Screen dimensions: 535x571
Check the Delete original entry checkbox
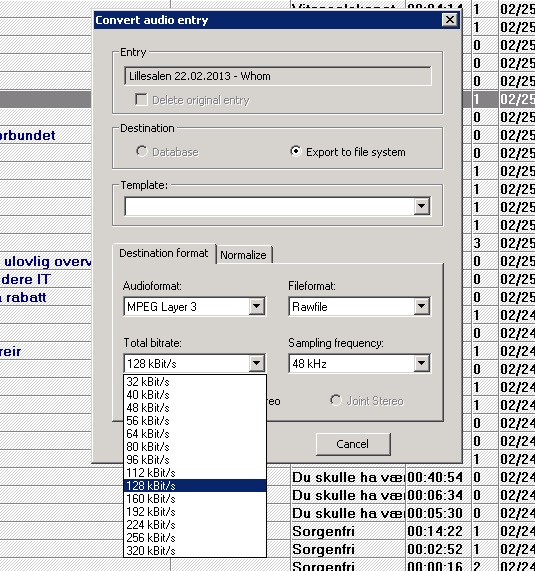pyautogui.click(x=141, y=99)
